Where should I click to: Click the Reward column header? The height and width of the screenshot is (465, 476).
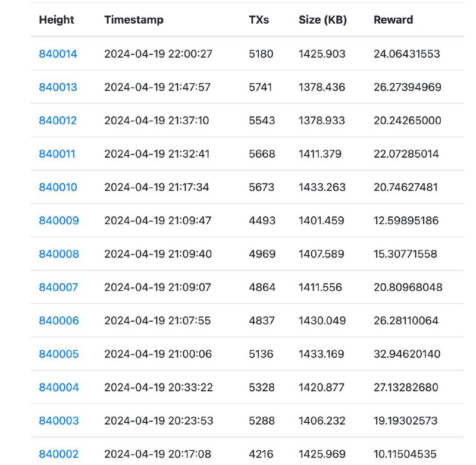coord(393,20)
